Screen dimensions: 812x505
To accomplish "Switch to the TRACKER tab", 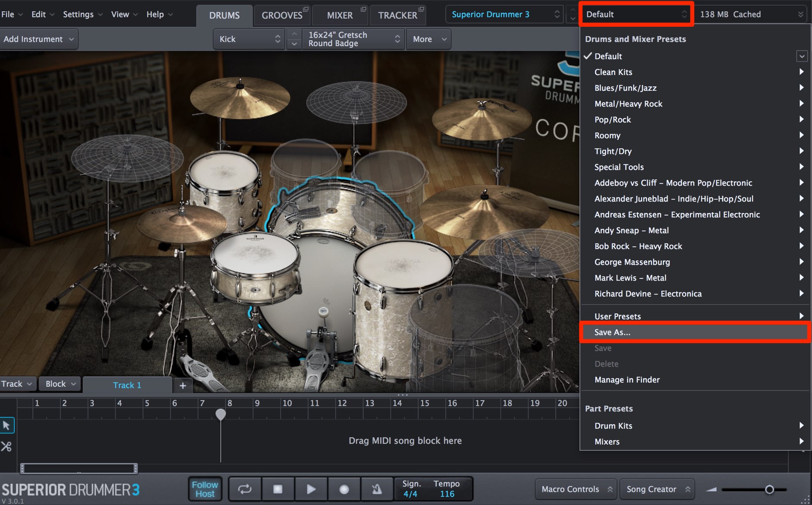I will click(397, 16).
